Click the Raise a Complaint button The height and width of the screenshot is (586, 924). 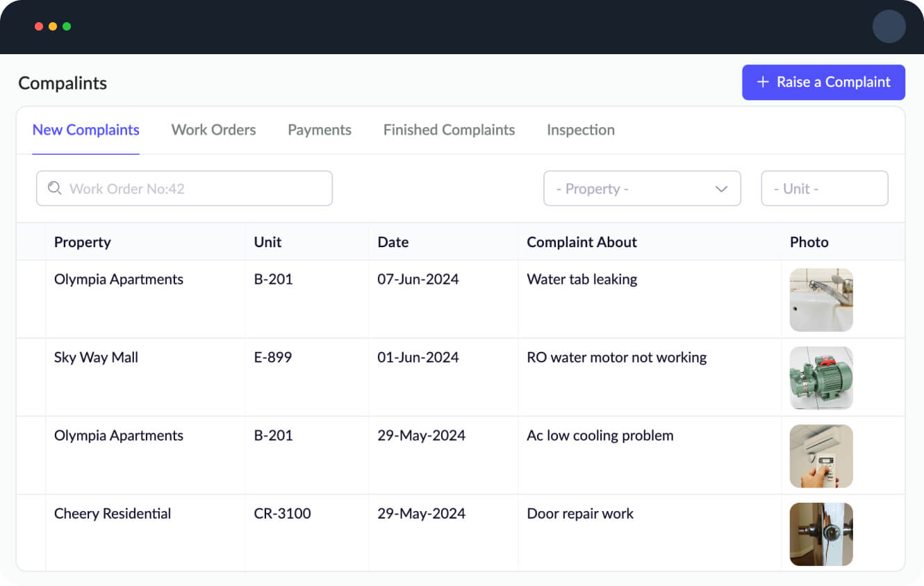click(823, 82)
